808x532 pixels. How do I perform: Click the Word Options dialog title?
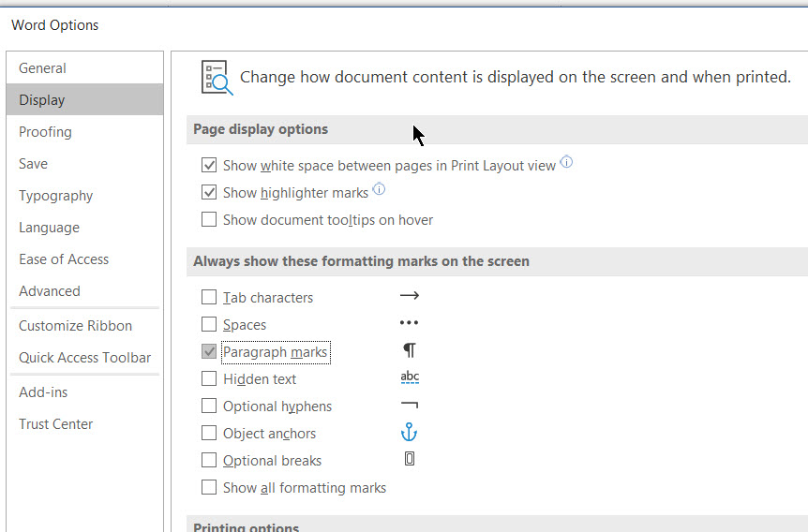(x=54, y=25)
